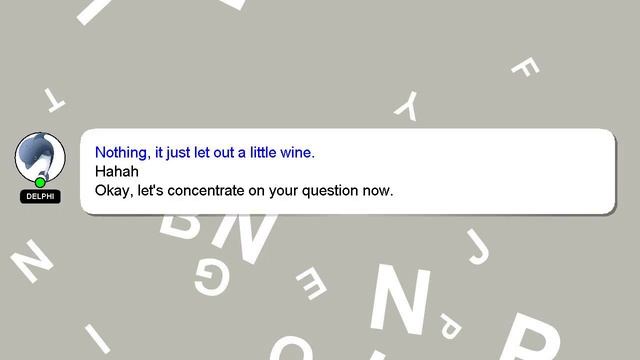Click the tilted floating letter E

click(311, 283)
